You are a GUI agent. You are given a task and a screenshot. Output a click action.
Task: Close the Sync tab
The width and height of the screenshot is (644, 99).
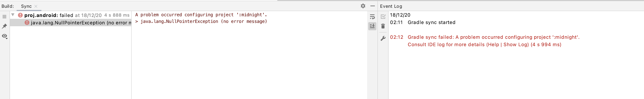(x=36, y=6)
